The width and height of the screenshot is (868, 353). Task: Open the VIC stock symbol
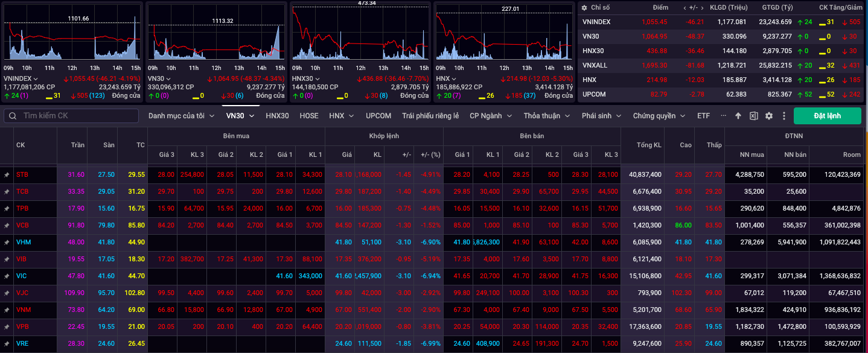point(22,276)
